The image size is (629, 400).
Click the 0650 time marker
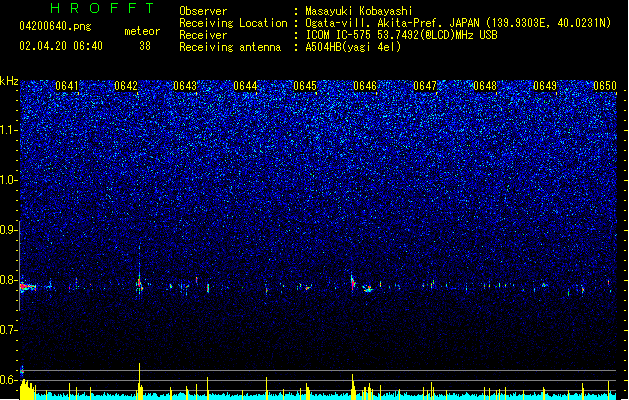(x=605, y=86)
